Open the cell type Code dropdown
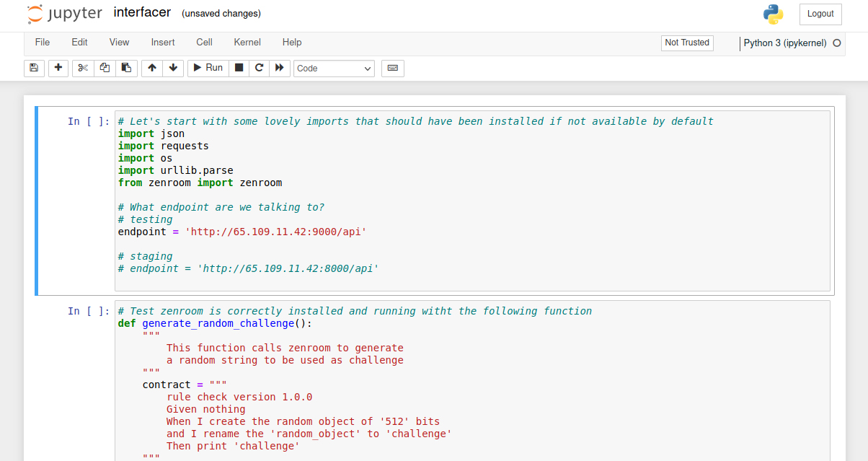The image size is (868, 461). tap(334, 69)
